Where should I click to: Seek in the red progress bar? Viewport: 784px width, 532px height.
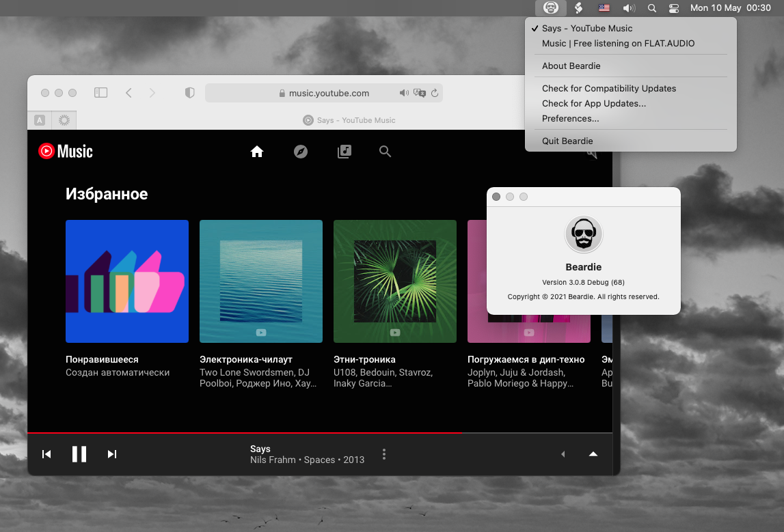click(x=320, y=432)
